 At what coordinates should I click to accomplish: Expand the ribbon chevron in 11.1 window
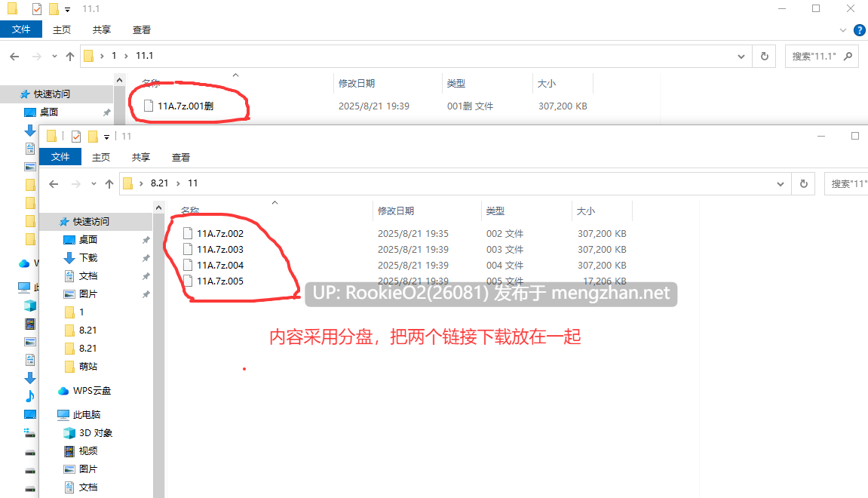coord(843,30)
